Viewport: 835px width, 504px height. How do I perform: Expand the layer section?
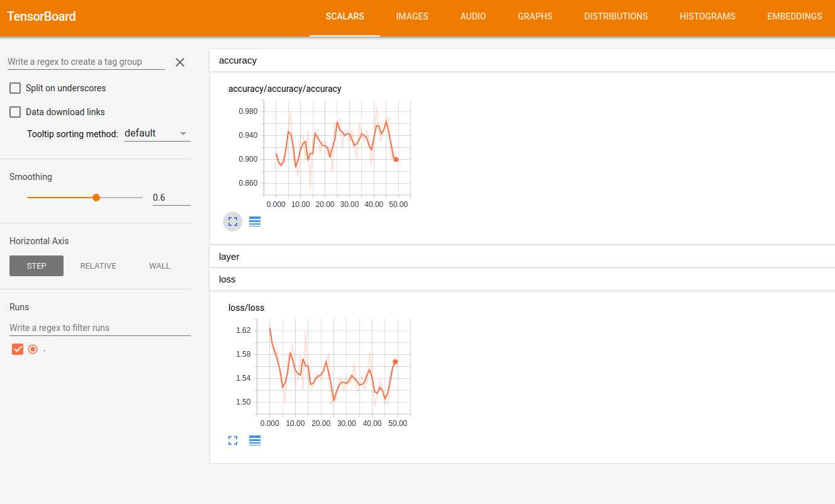pos(522,257)
